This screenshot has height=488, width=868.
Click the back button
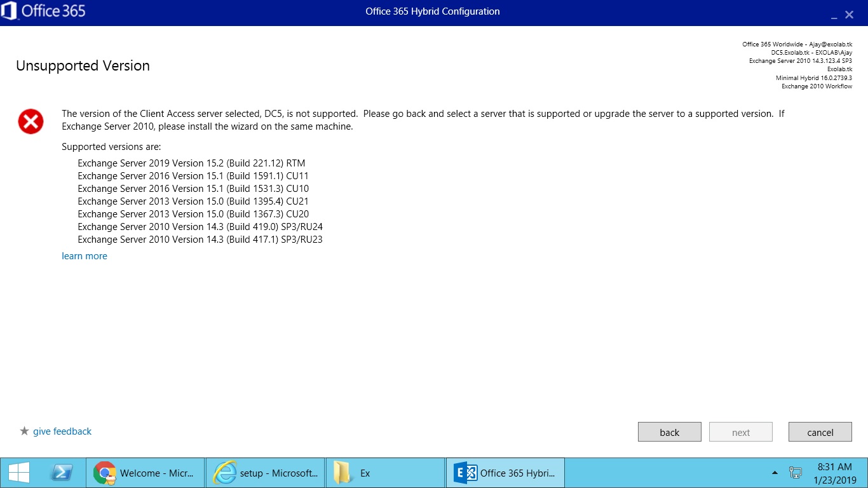670,432
